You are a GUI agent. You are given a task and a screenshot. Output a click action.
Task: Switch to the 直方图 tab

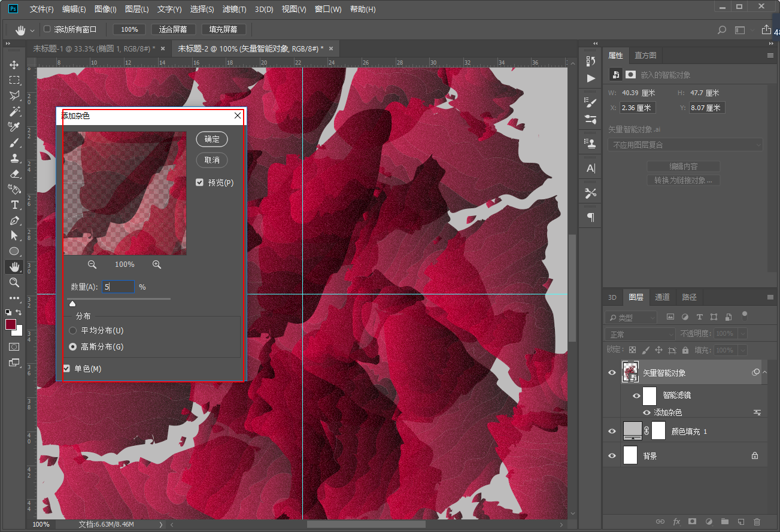click(x=645, y=55)
